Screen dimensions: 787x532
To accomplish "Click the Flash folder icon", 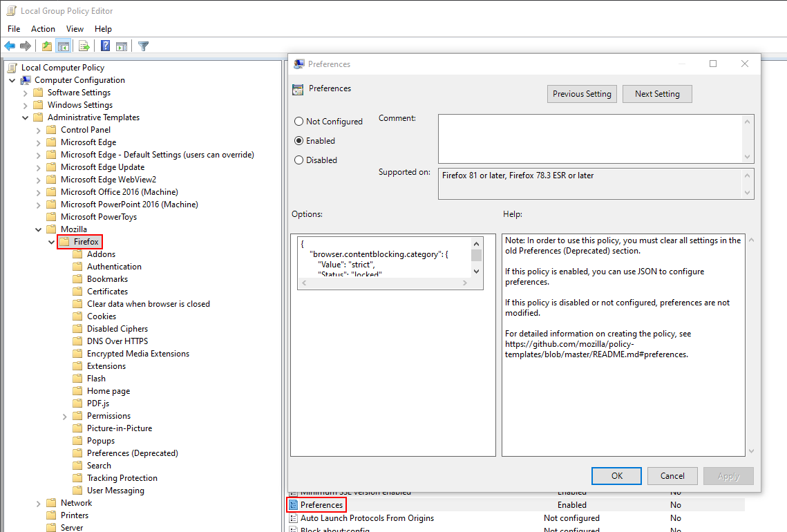I will coord(77,379).
